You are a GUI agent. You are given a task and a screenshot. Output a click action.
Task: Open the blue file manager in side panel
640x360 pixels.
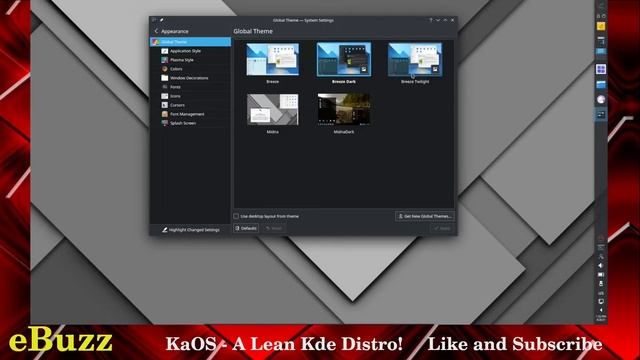pos(601,84)
